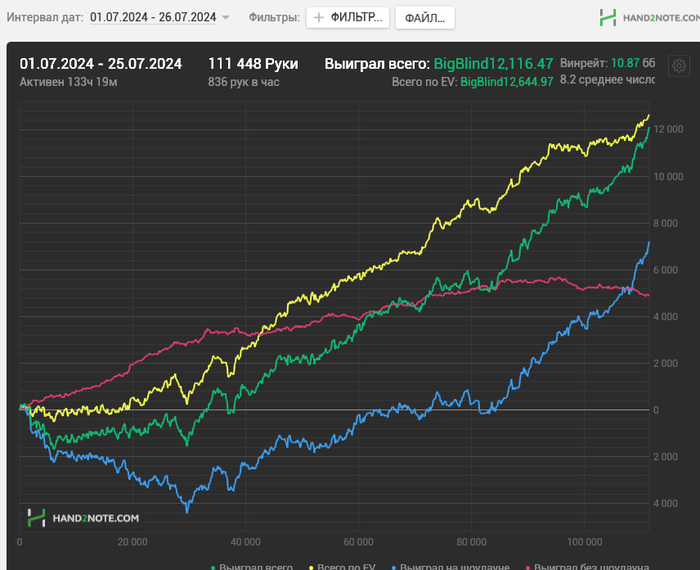
Task: Click the '8.2 среднее число' text
Action: pos(607,80)
